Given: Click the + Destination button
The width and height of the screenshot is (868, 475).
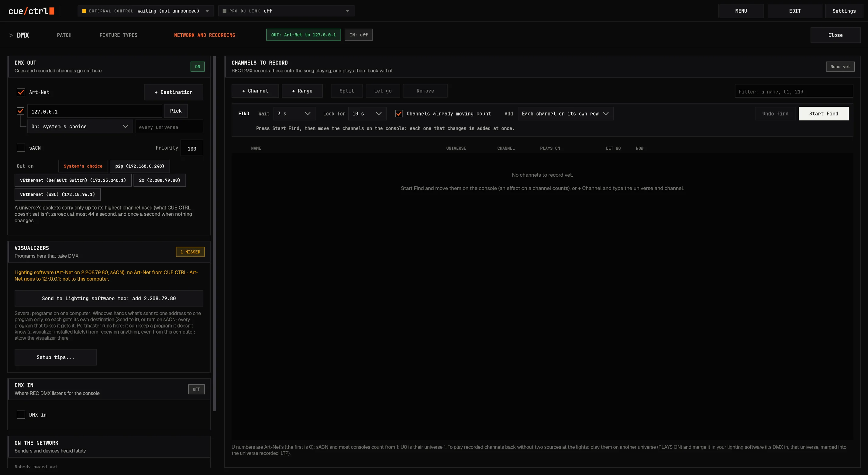Looking at the screenshot, I should coord(174,92).
